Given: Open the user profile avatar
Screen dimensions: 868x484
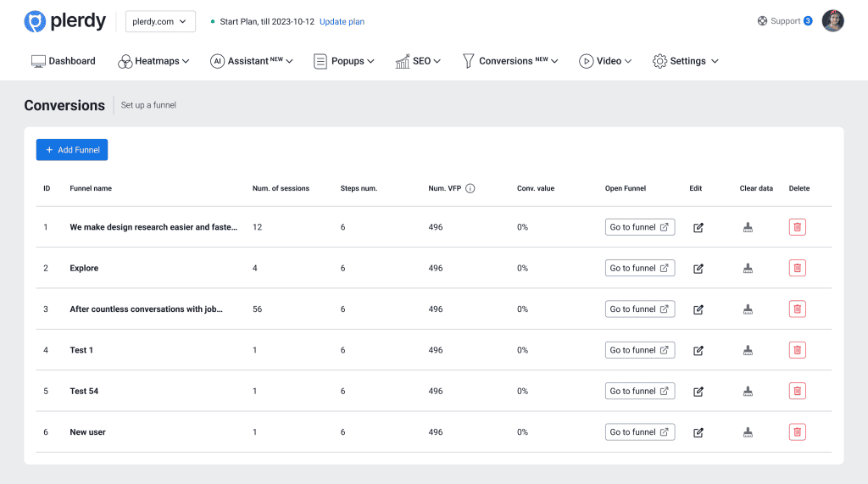Looking at the screenshot, I should click(832, 21).
